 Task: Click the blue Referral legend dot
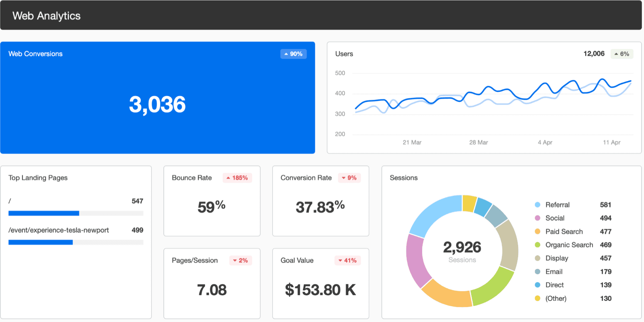tap(537, 205)
